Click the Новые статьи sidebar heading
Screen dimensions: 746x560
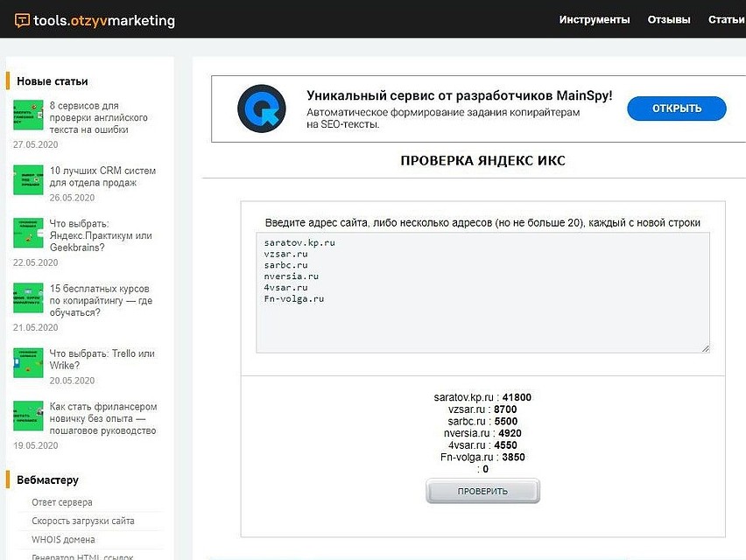coord(53,81)
